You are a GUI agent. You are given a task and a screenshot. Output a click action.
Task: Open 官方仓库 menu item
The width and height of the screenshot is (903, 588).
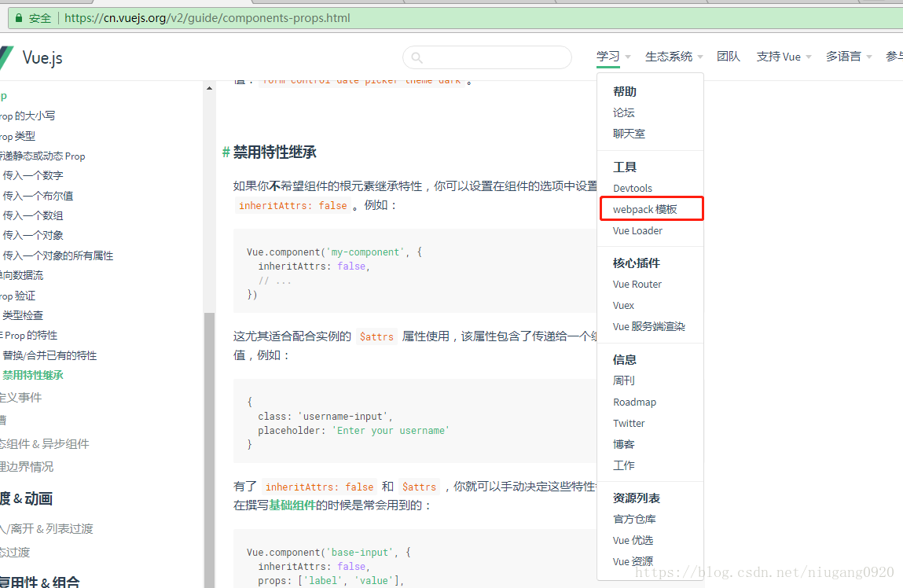click(x=634, y=519)
